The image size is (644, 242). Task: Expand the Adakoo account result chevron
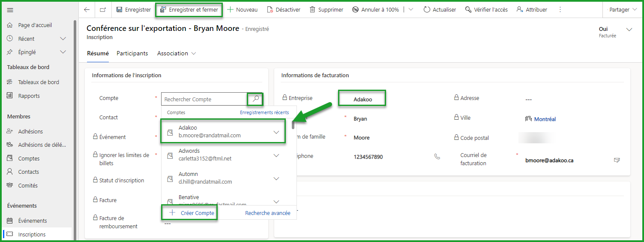click(x=276, y=132)
